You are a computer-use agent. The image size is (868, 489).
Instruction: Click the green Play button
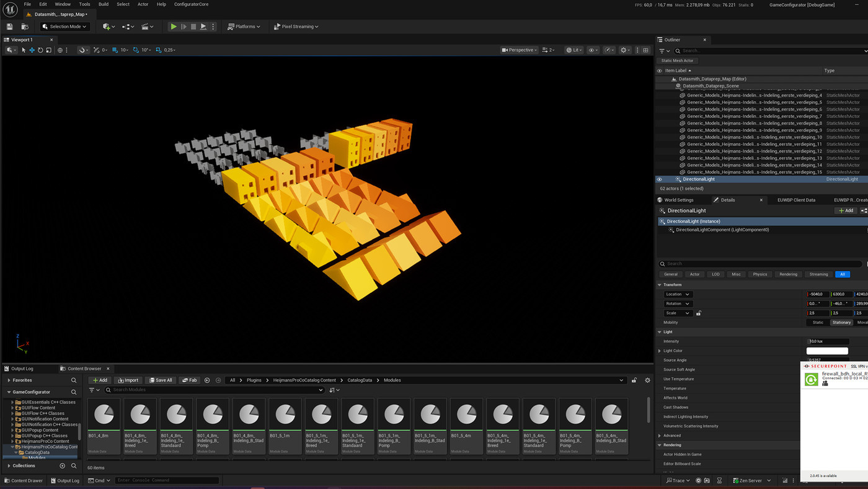coord(174,27)
